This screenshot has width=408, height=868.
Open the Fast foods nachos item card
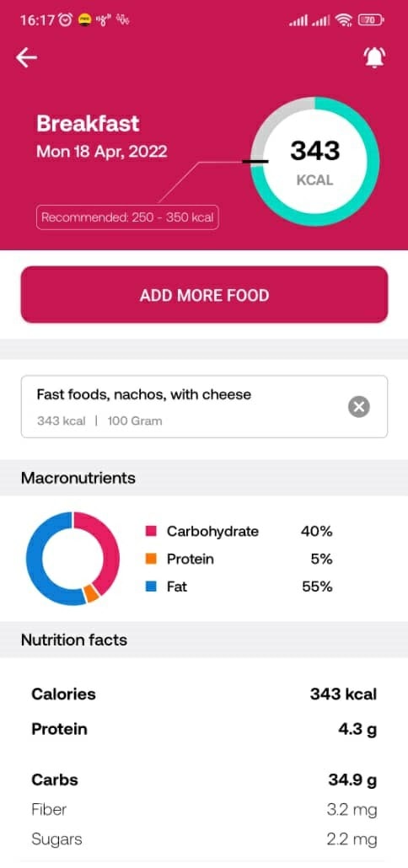(x=204, y=407)
